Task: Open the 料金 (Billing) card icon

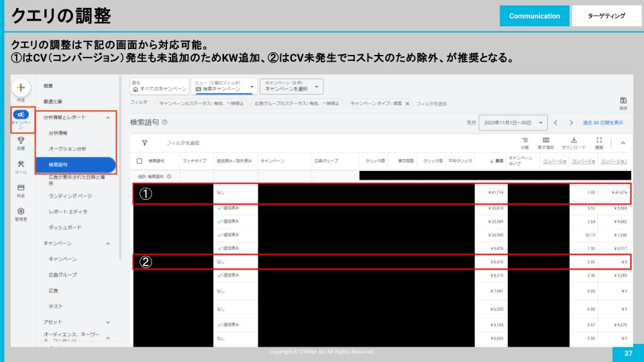Action: (21, 189)
